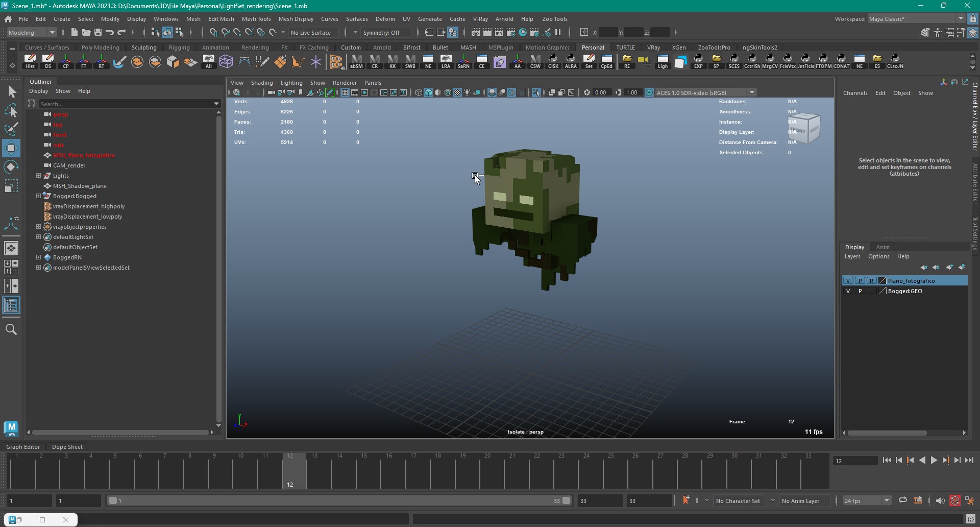Image resolution: width=980 pixels, height=527 pixels.
Task: Open the viewport Shading menu
Action: pos(262,83)
